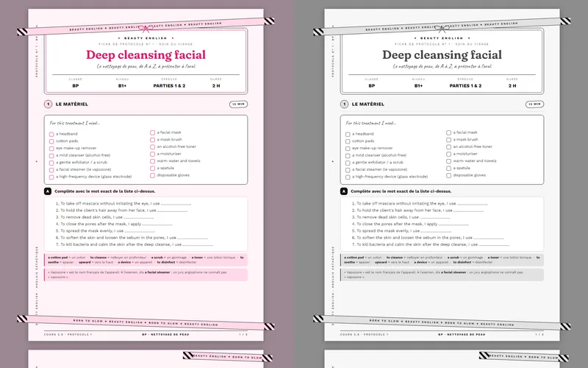The width and height of the screenshot is (588, 368).
Task: Click '2 H' durée value on gray sheet
Action: tap(512, 85)
